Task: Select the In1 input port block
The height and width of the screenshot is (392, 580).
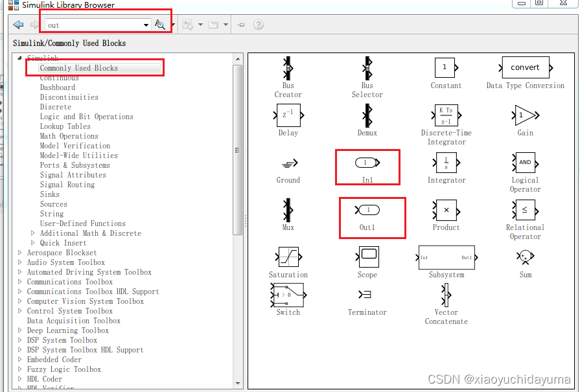Action: pos(367,163)
